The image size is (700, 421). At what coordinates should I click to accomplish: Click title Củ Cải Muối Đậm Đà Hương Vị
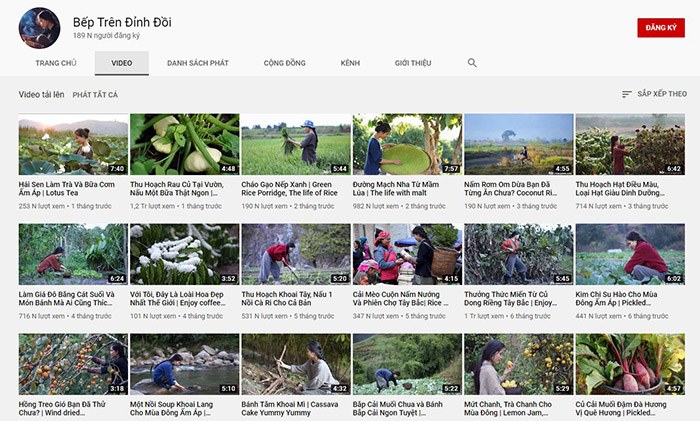tap(621, 408)
